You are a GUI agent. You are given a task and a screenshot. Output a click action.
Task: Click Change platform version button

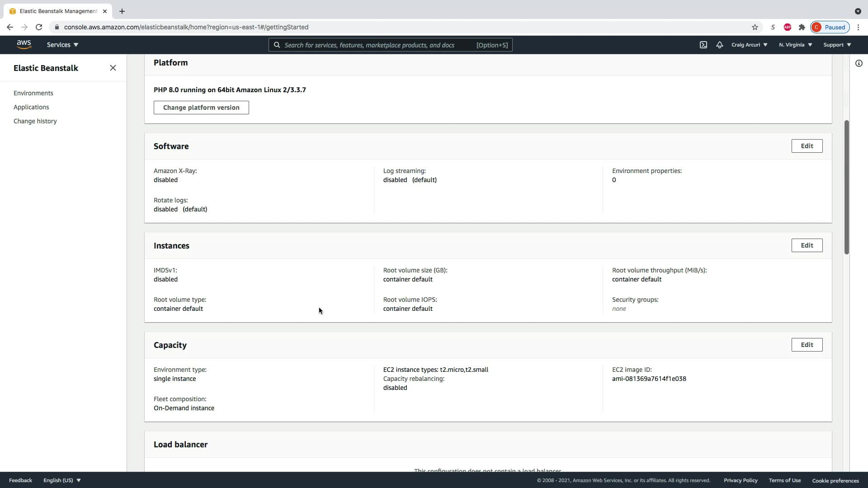tap(201, 108)
